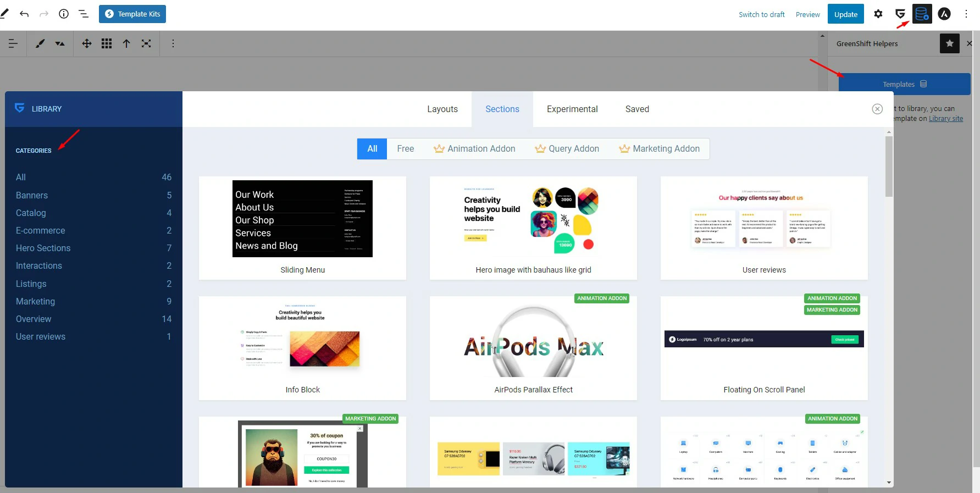Image resolution: width=980 pixels, height=493 pixels.
Task: Click the redo arrow icon
Action: click(44, 14)
